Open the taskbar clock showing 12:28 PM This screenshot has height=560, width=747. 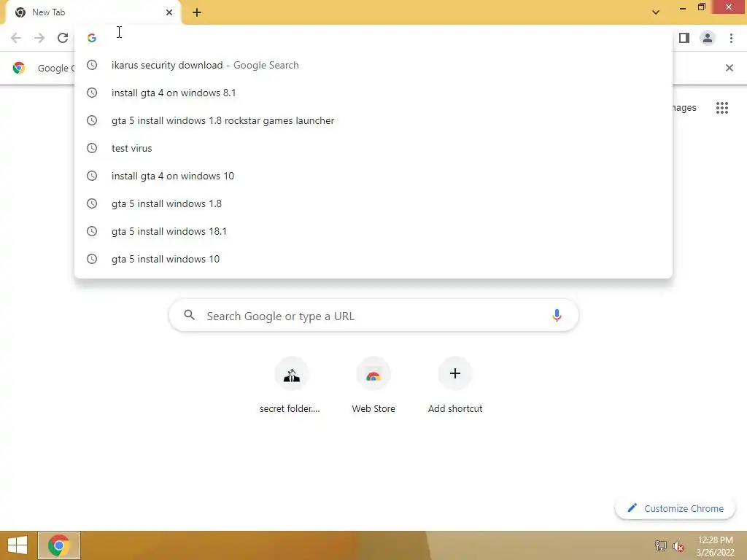715,546
